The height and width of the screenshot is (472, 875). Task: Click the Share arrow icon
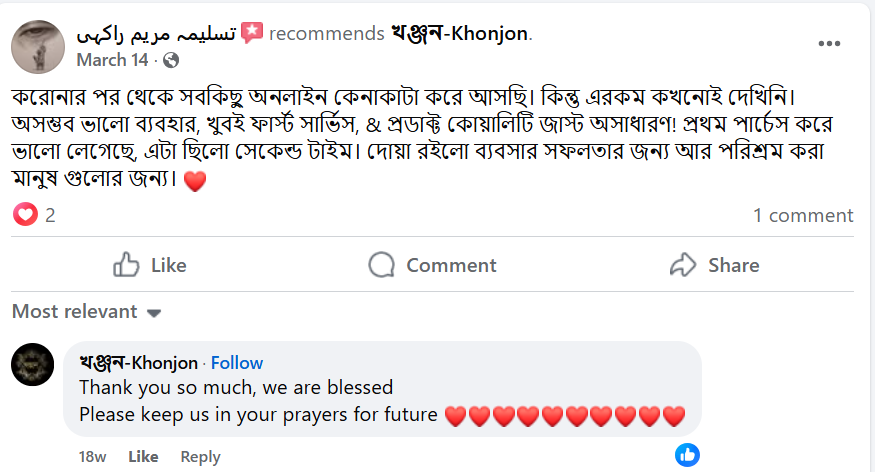click(683, 265)
